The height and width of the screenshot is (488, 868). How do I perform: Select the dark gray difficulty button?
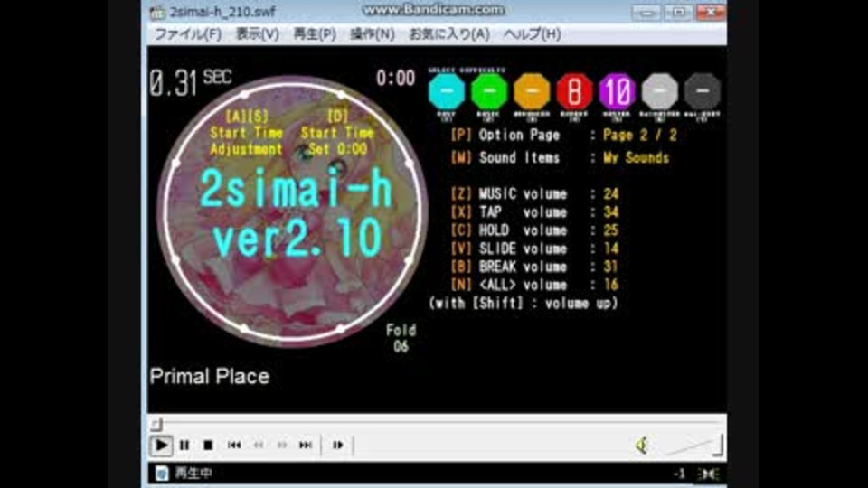[x=702, y=91]
